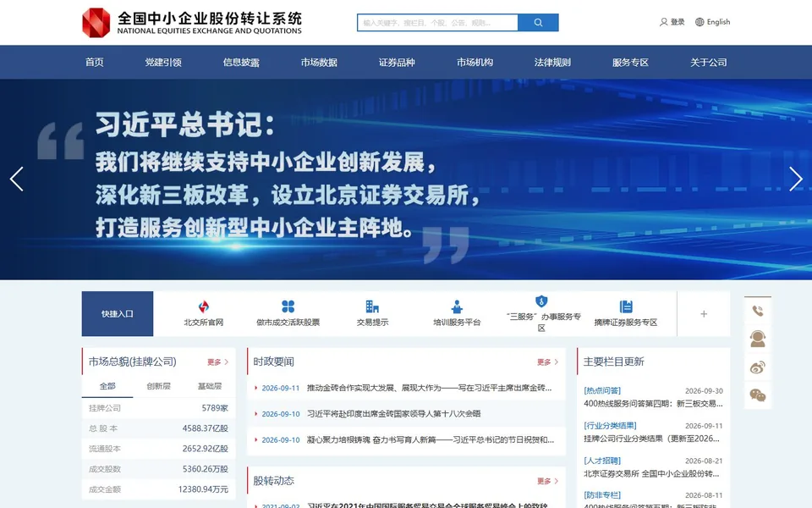Viewport: 812px width, 508px height.
Task: Open 培训服务平台 icon
Action: (x=457, y=306)
